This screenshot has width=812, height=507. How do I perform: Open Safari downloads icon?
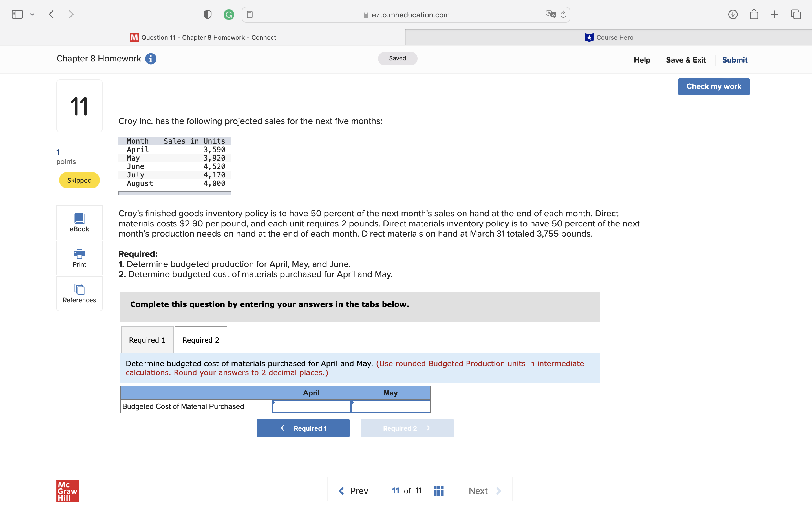(x=732, y=14)
